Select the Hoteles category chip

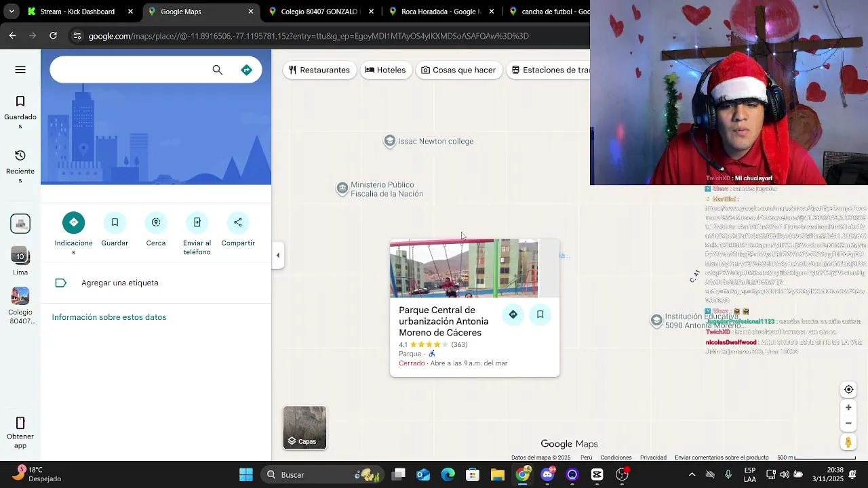pyautogui.click(x=385, y=70)
